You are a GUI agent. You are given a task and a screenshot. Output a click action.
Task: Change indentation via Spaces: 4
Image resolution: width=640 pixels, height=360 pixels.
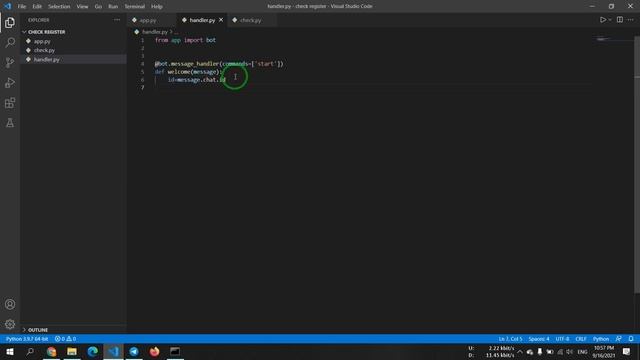tap(539, 339)
